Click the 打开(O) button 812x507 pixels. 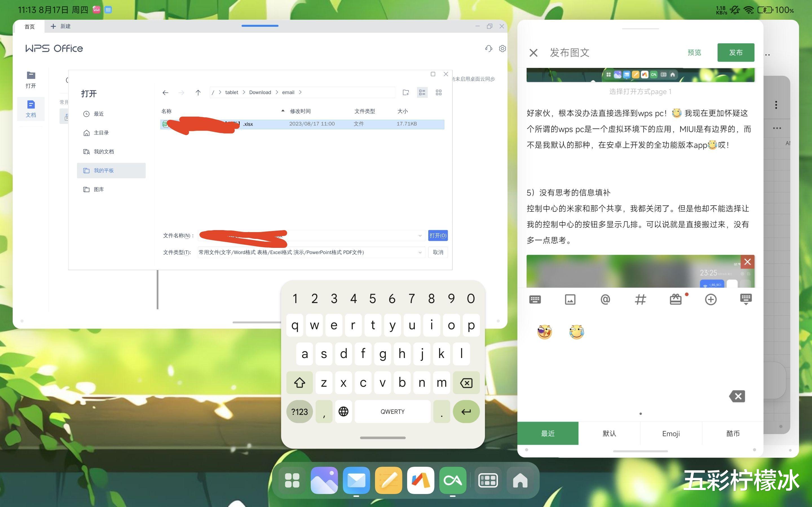438,235
